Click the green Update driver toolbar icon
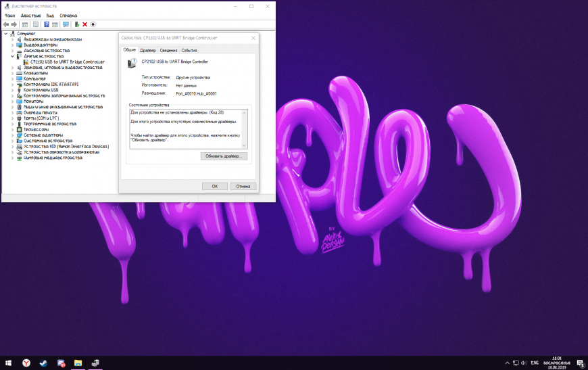Screen dimensions: 588x370 pyautogui.click(x=77, y=24)
